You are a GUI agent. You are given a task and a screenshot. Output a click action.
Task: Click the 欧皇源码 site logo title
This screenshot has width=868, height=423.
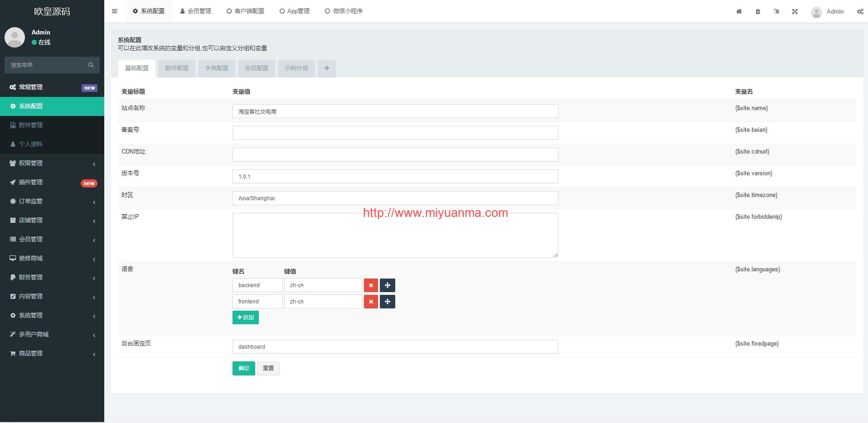(x=52, y=11)
